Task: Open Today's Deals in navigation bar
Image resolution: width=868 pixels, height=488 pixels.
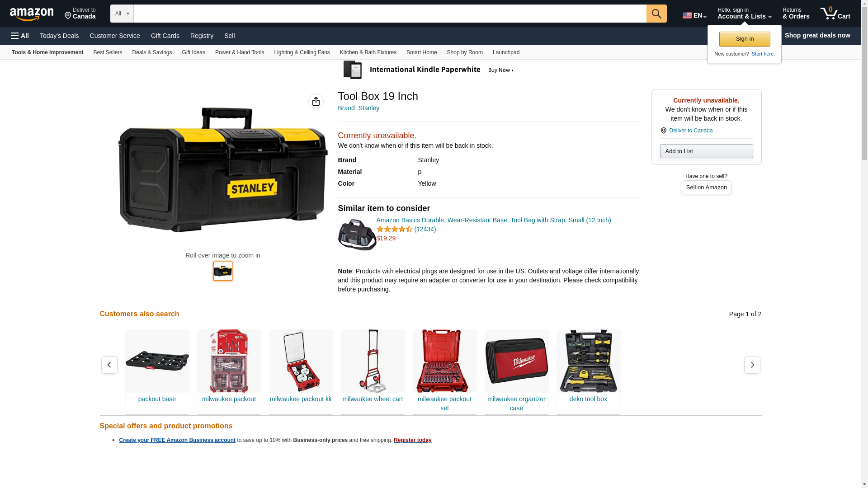Action: 59,36
